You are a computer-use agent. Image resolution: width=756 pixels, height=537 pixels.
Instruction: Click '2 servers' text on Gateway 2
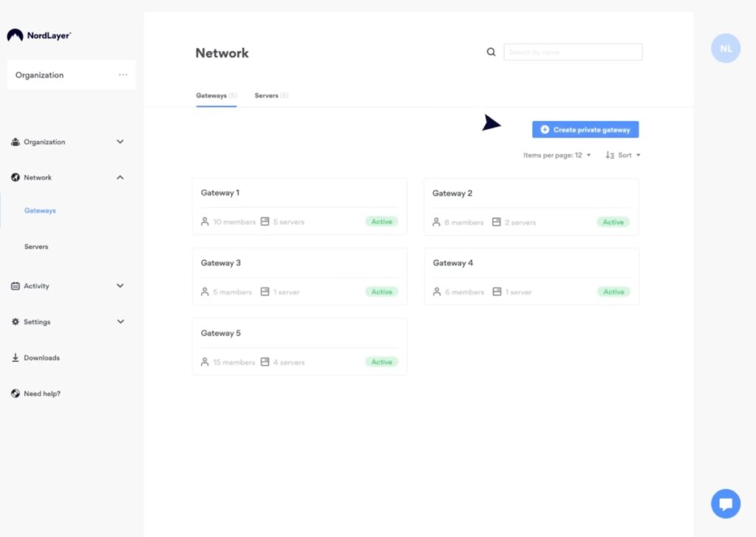click(520, 222)
